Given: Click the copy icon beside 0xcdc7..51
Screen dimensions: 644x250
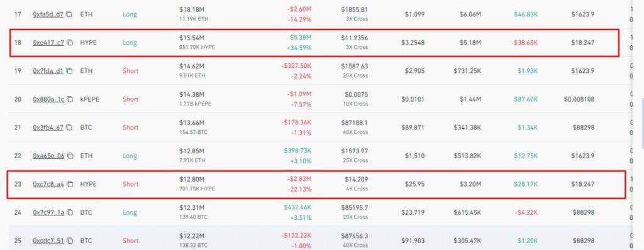Looking at the screenshot, I should 70,241.
